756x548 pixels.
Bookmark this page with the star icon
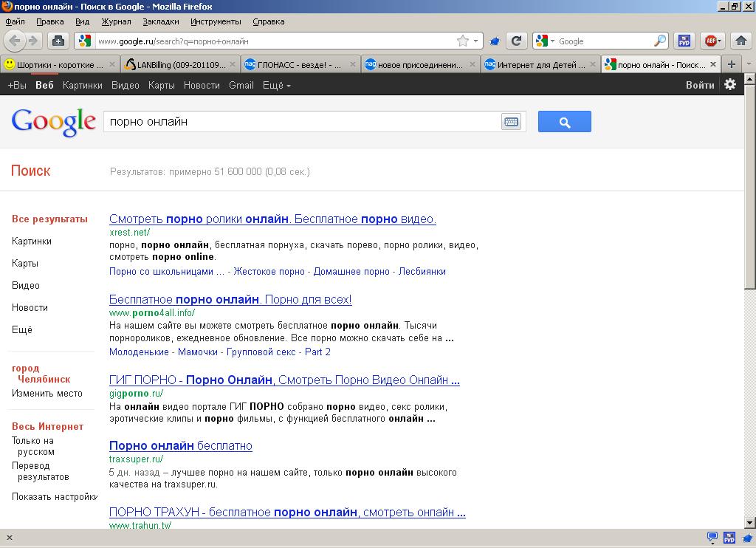(462, 41)
